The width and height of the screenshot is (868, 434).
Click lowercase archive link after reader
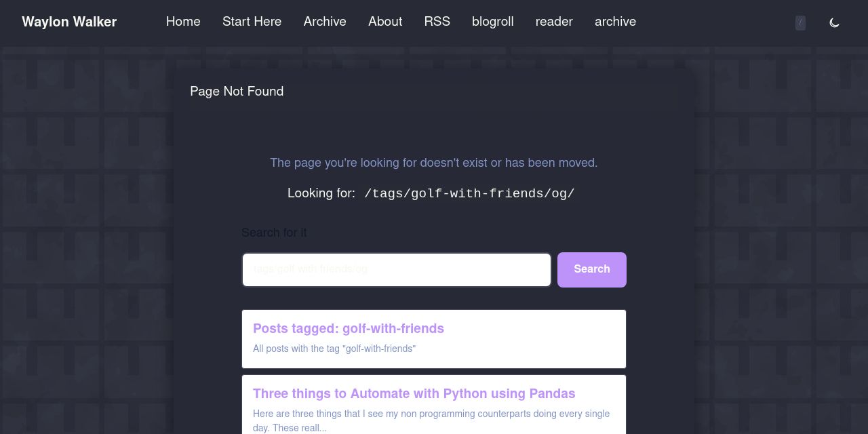click(x=615, y=22)
